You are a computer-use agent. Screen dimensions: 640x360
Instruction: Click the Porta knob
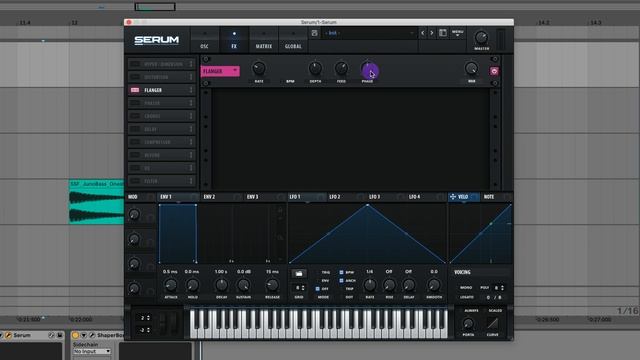[x=468, y=324]
